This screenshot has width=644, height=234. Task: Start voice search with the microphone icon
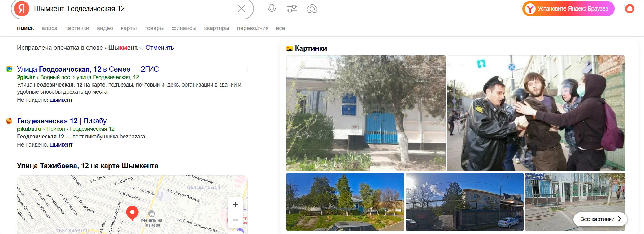pyautogui.click(x=272, y=9)
